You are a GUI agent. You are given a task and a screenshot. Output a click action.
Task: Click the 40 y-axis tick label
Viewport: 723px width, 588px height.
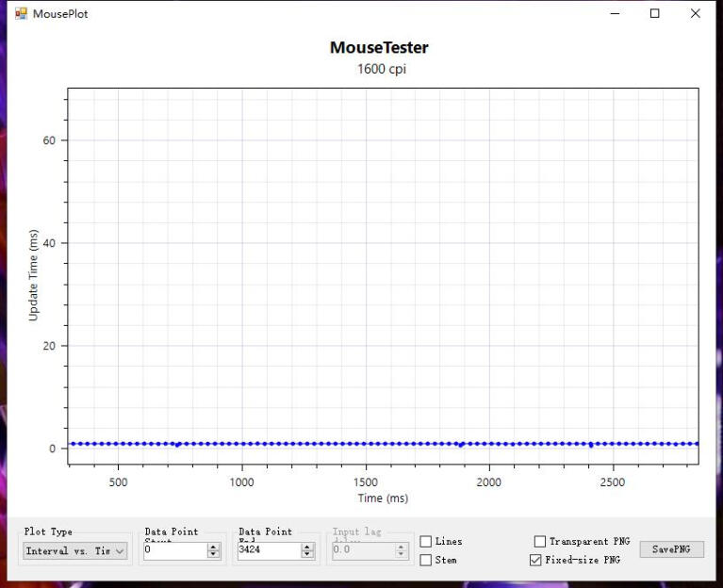tap(49, 243)
